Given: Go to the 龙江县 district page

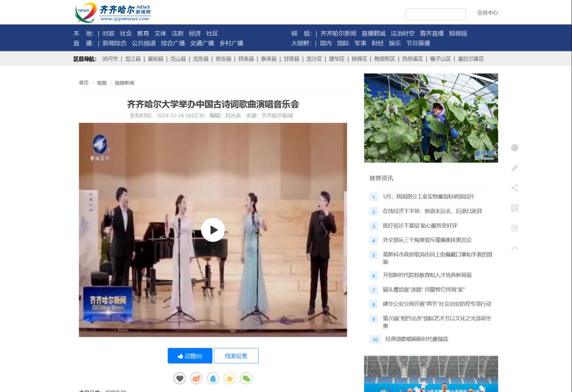Looking at the screenshot, I should click(x=133, y=59).
